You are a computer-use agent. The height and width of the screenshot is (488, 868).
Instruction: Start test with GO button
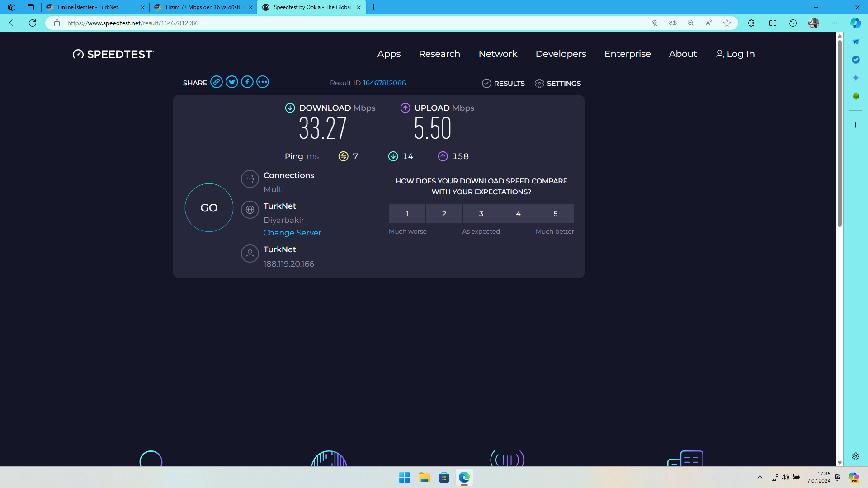(209, 208)
